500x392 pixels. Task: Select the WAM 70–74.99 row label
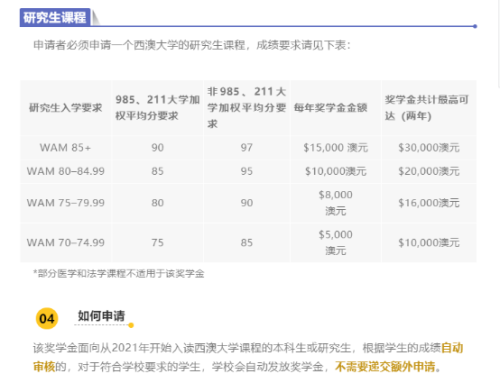pyautogui.click(x=66, y=242)
